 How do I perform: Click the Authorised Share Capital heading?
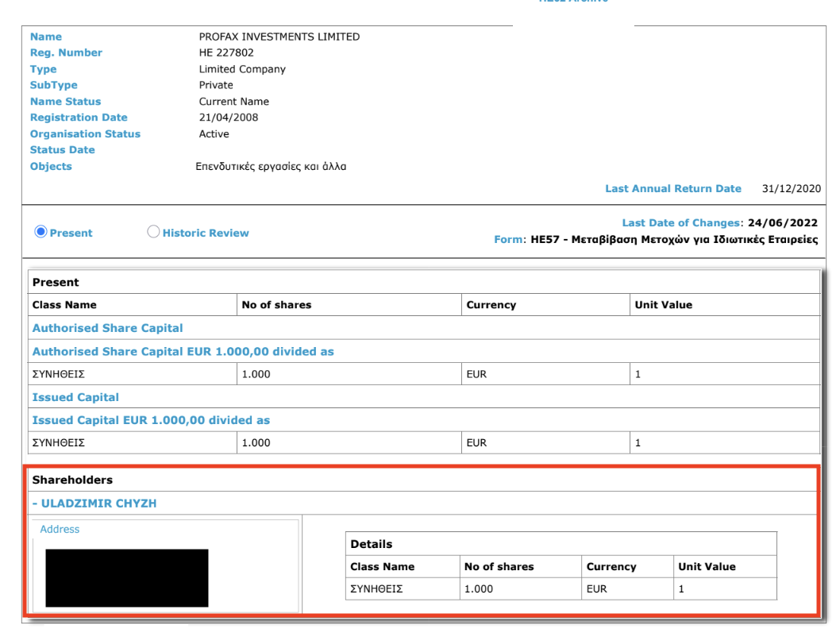pos(107,328)
